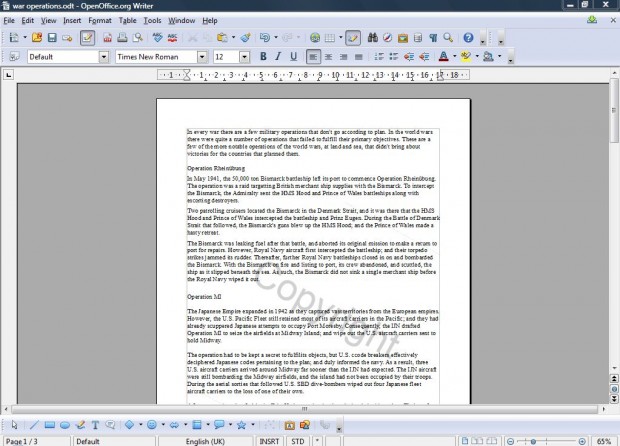
Task: Toggle Italic formatting
Action: (279, 57)
